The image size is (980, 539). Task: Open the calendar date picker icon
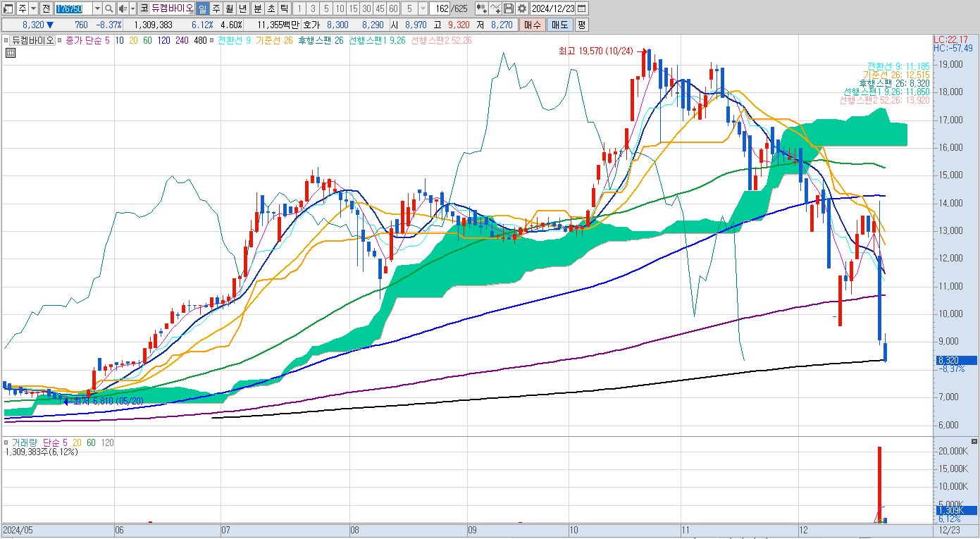(x=581, y=8)
